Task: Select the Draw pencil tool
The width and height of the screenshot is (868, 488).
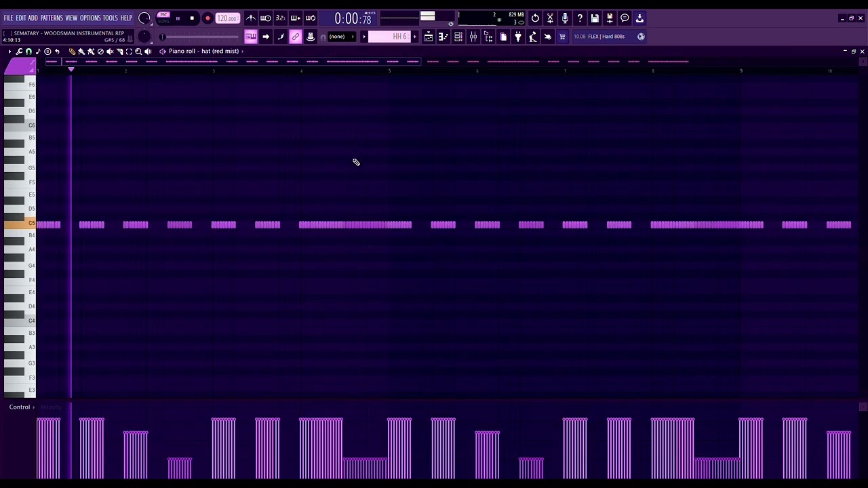Action: (71, 52)
